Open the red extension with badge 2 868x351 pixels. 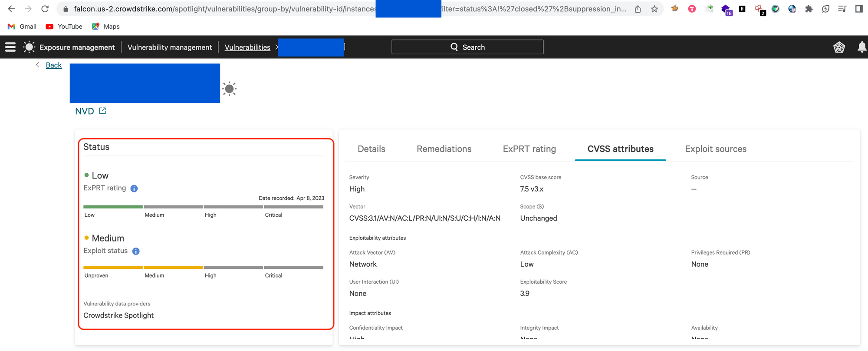click(759, 10)
